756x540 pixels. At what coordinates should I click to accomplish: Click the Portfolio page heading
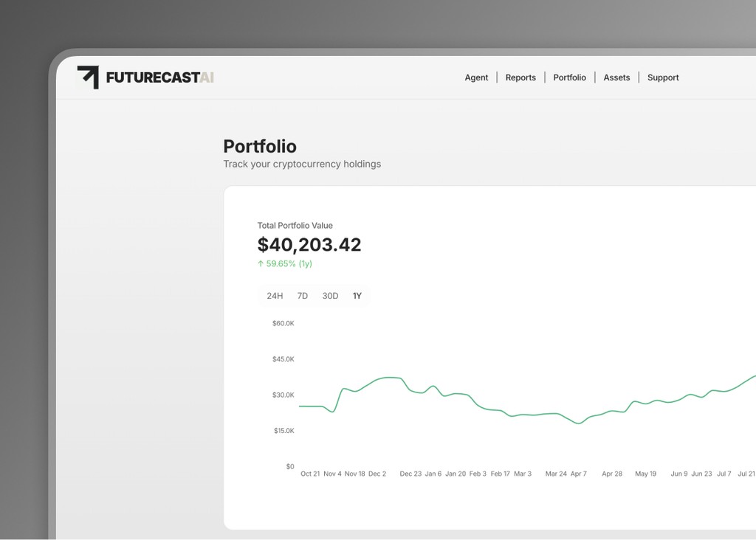coord(260,146)
